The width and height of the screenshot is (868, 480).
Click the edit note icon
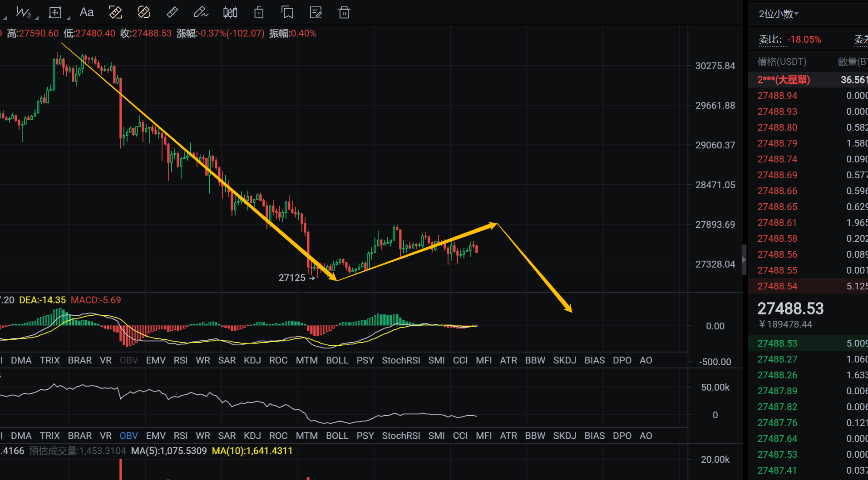[x=316, y=12]
